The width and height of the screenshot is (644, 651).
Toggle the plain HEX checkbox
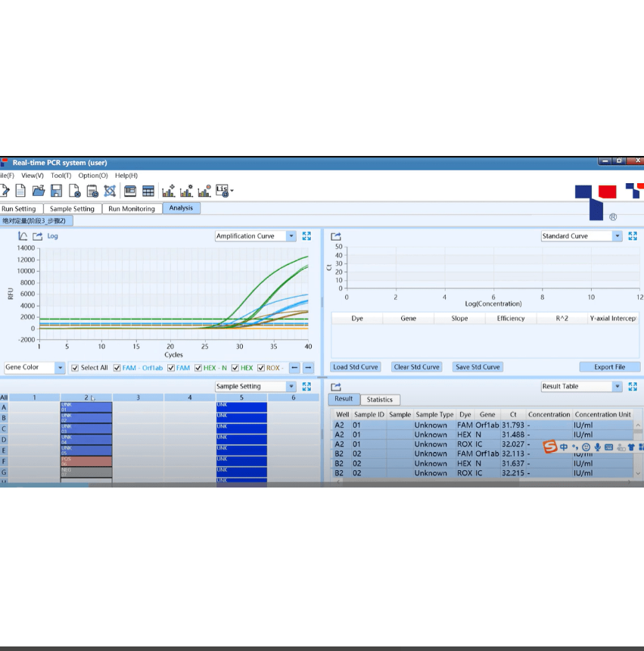point(235,368)
